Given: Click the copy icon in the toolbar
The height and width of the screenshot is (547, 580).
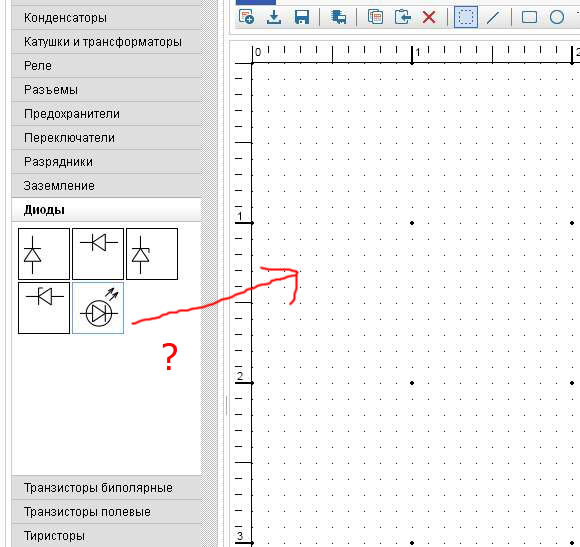Looking at the screenshot, I should [375, 17].
